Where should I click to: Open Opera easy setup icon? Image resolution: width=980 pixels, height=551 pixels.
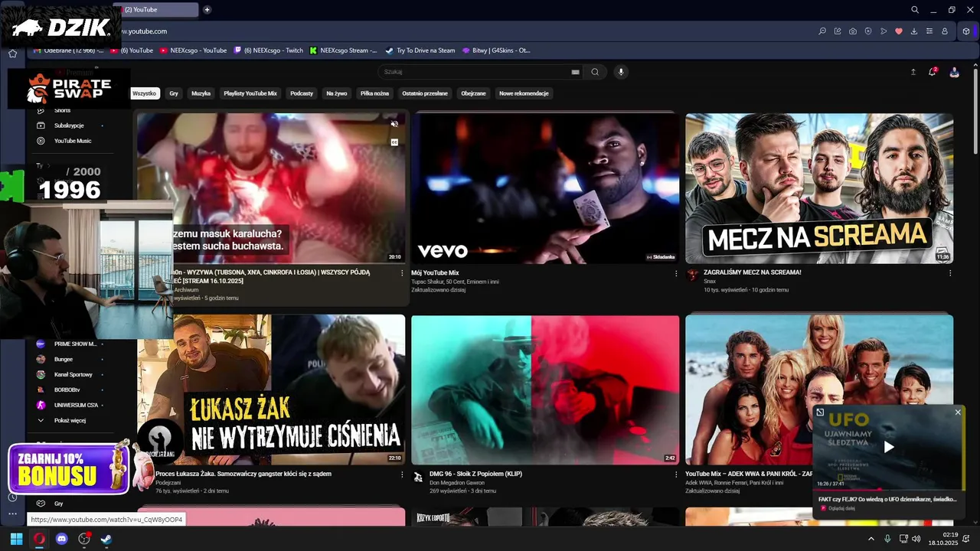(929, 31)
